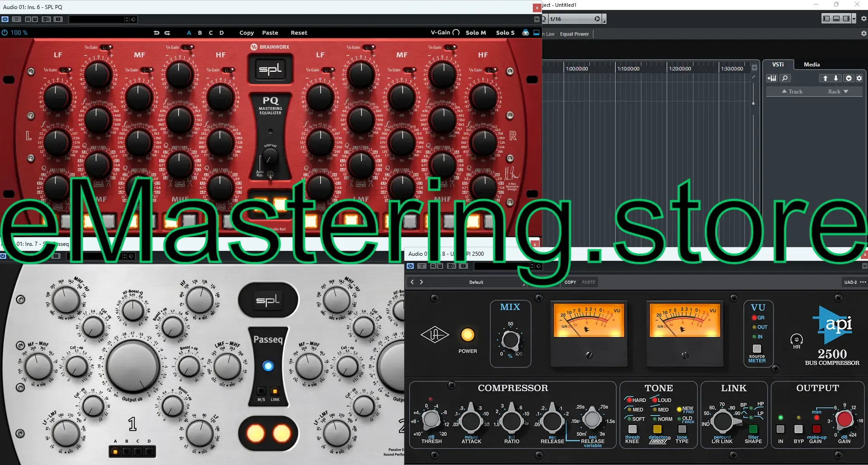This screenshot has height=465, width=868.
Task: Click the VSTi panel search magnifier icon
Action: pyautogui.click(x=785, y=78)
